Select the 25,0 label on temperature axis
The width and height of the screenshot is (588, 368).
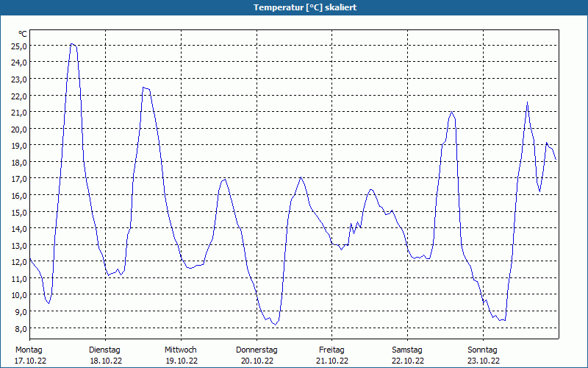pos(19,46)
